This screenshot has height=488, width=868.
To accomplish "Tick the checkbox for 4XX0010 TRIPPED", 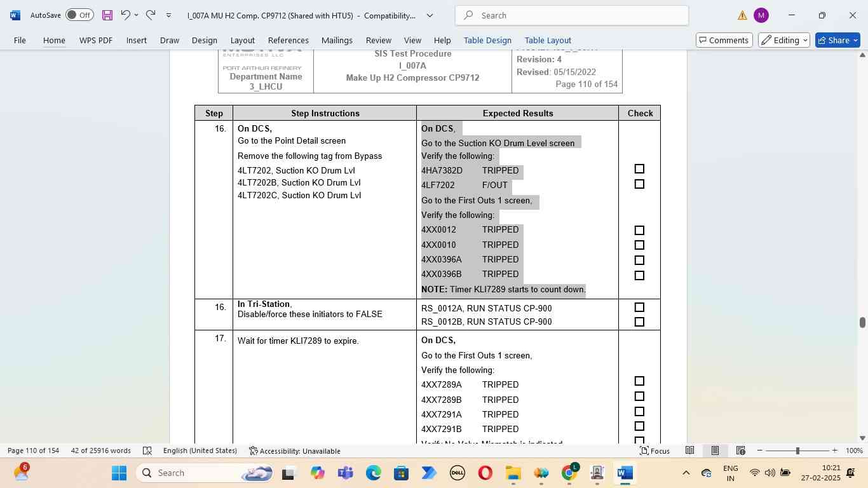I will click(639, 245).
